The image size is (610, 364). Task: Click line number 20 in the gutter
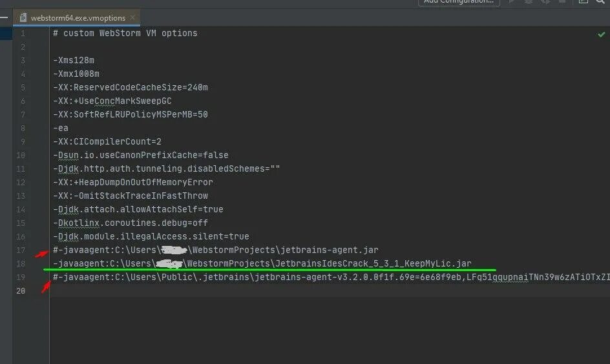[21, 291]
